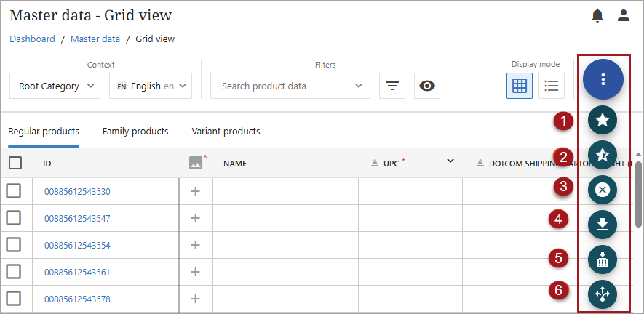Toggle the eye visibility button
644x314 pixels.
[x=427, y=86]
